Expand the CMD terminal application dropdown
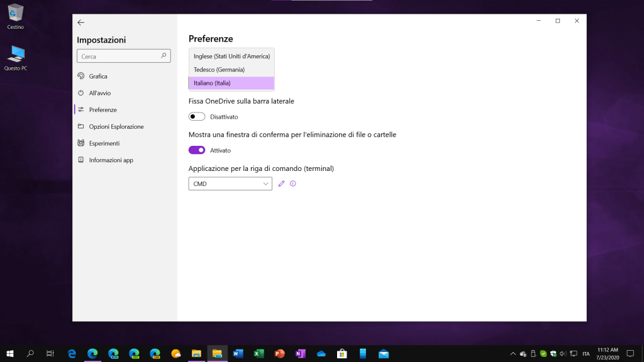 coord(230,184)
